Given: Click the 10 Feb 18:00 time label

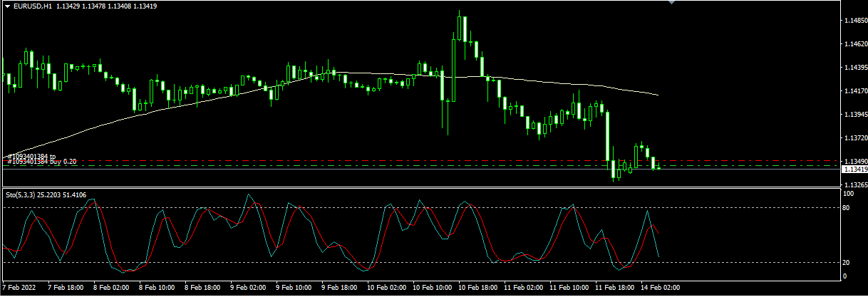Looking at the screenshot, I should pyautogui.click(x=477, y=288).
